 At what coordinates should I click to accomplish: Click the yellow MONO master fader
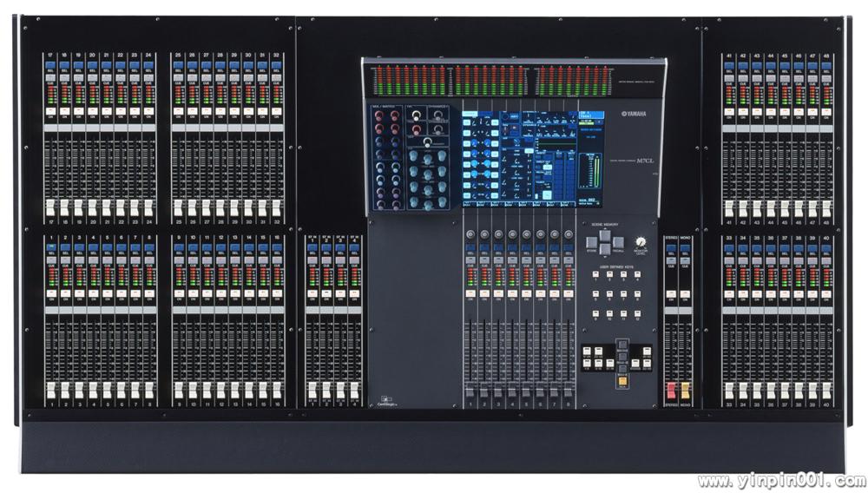685,390
